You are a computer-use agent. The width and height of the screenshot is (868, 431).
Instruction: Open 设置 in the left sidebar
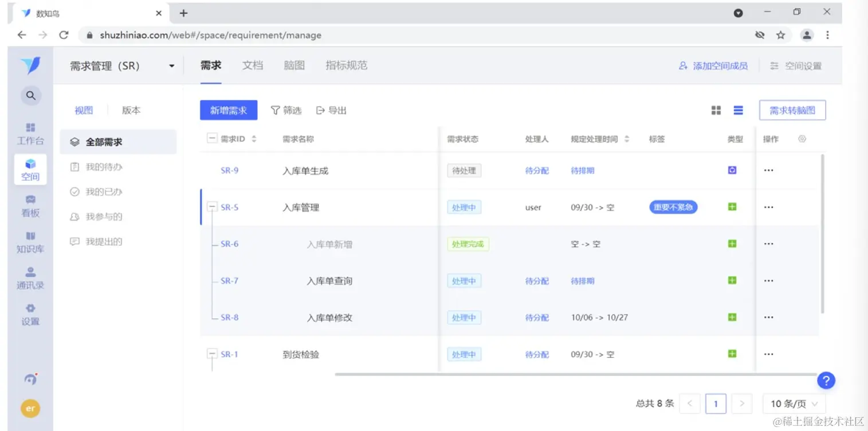30,315
